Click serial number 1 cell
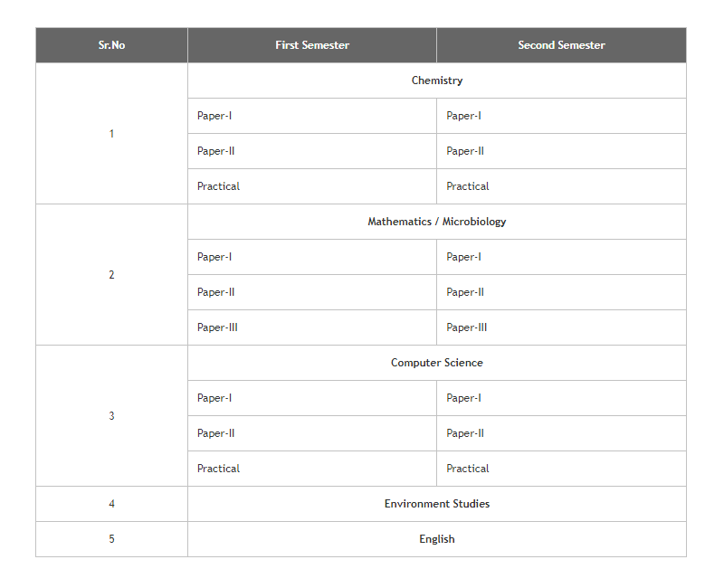Screen dimensions: 724x588 point(111,134)
